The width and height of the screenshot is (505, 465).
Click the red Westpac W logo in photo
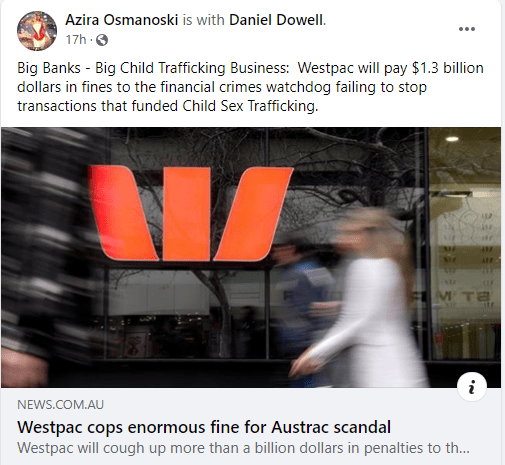[x=190, y=213]
